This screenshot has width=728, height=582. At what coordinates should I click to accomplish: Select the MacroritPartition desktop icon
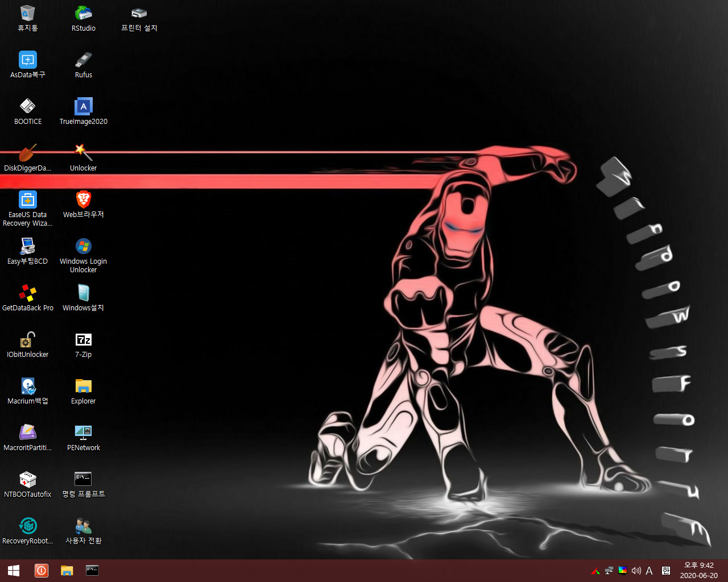tap(27, 438)
